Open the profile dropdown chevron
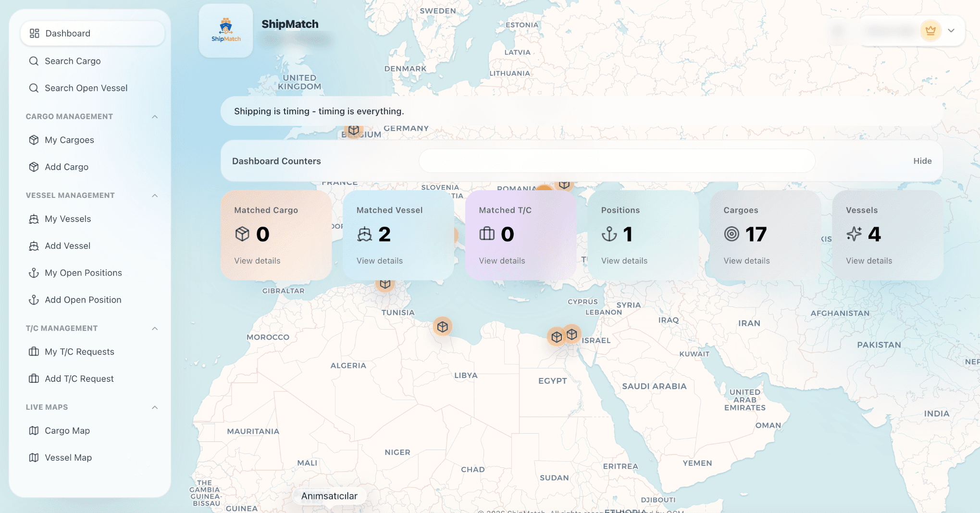 951,30
